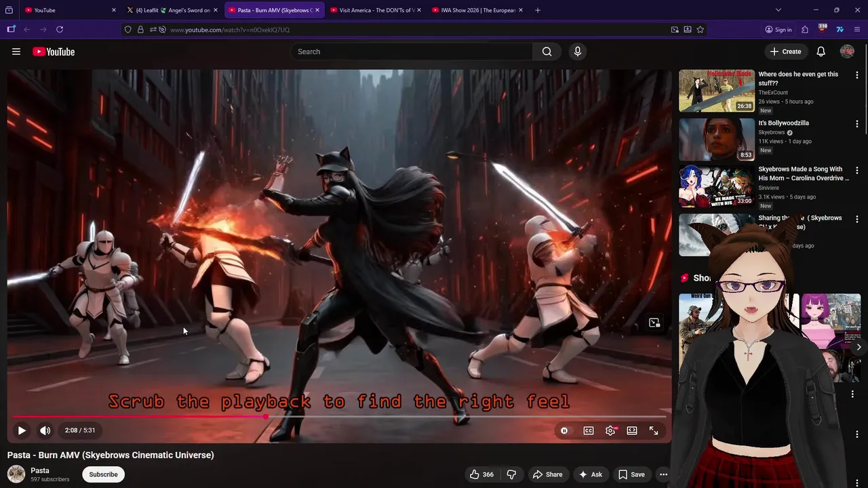Save the video to a playlist

(x=631, y=474)
